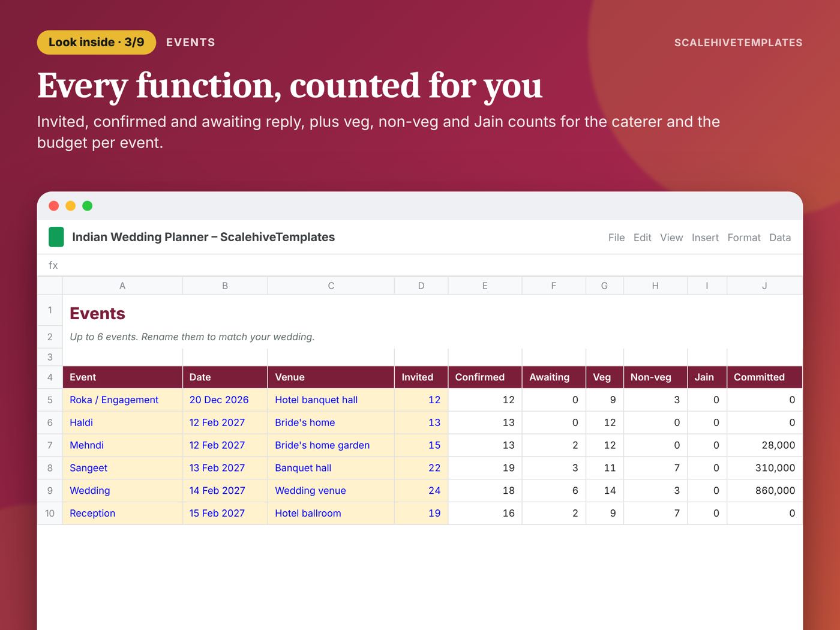Image resolution: width=840 pixels, height=630 pixels.
Task: Select the Mehndi event cell
Action: [x=122, y=446]
